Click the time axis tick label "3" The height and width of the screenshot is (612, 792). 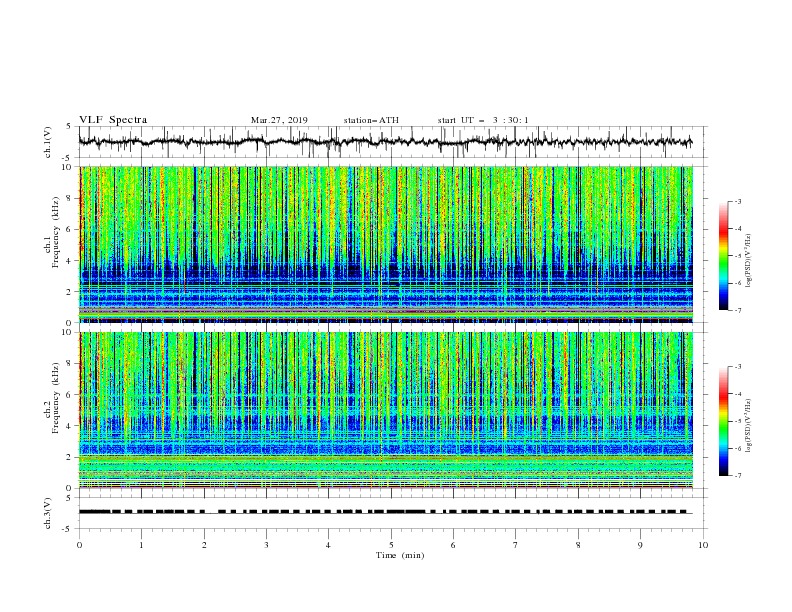266,545
